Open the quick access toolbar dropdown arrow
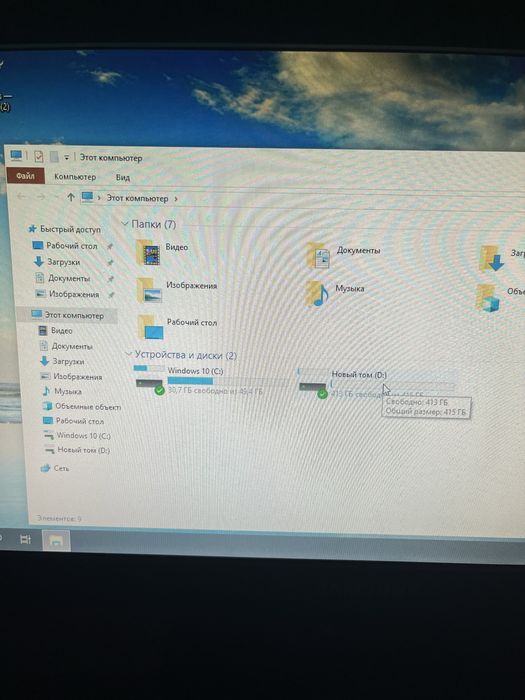 click(x=67, y=157)
